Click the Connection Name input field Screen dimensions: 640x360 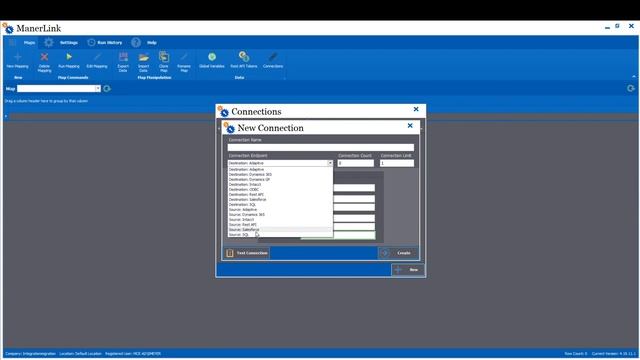pyautogui.click(x=320, y=147)
